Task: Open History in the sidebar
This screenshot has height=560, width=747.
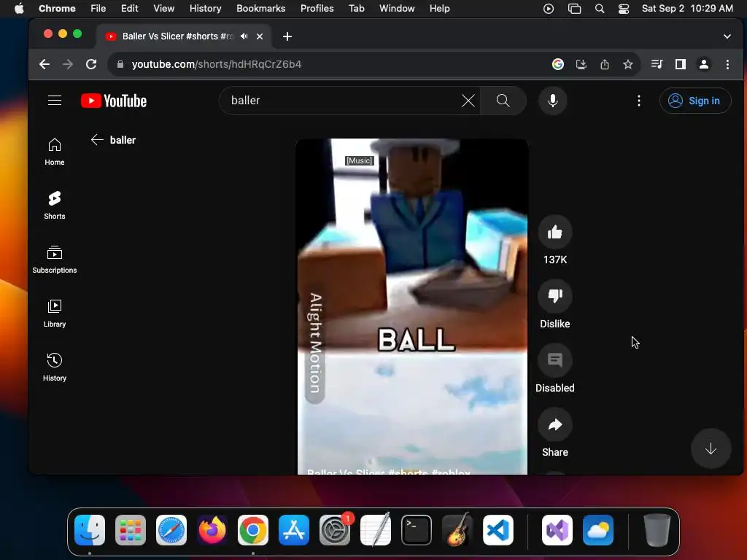Action: click(55, 367)
